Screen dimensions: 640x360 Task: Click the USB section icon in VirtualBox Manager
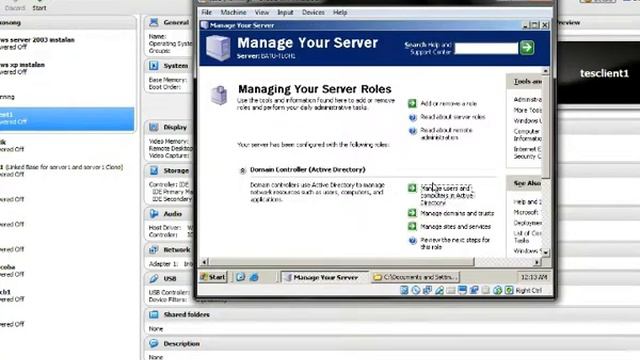(x=154, y=278)
